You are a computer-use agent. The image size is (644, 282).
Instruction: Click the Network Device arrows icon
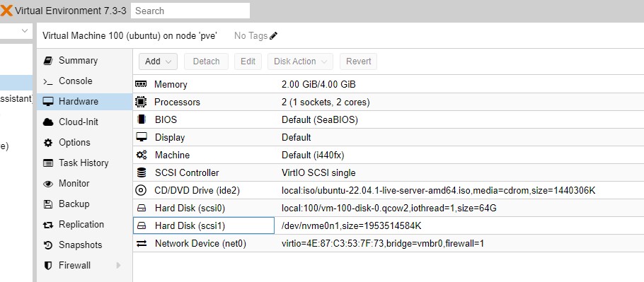[142, 243]
